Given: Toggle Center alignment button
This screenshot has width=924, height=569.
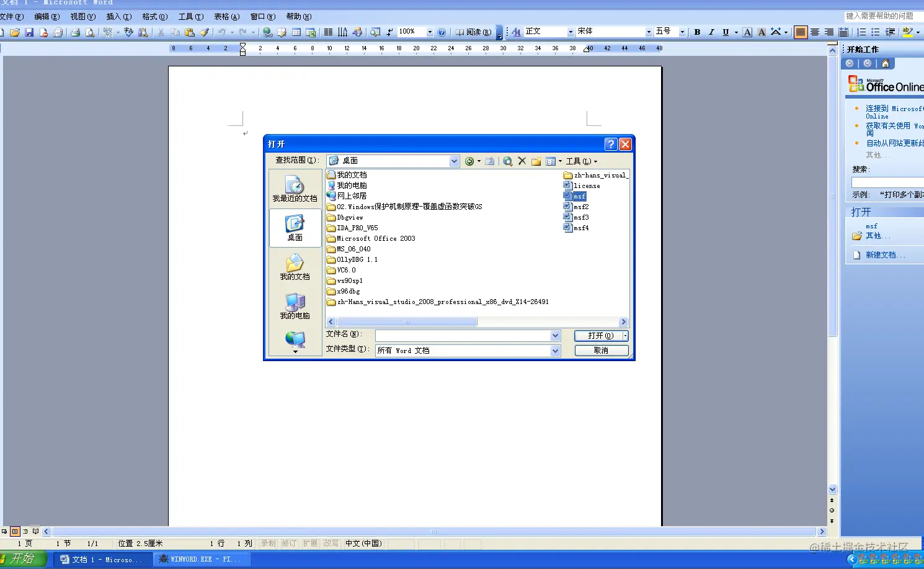Looking at the screenshot, I should (x=815, y=32).
